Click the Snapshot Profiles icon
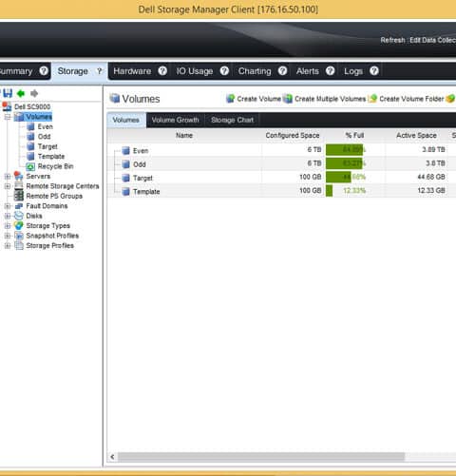Screen dimensions: 456x476 [19, 236]
